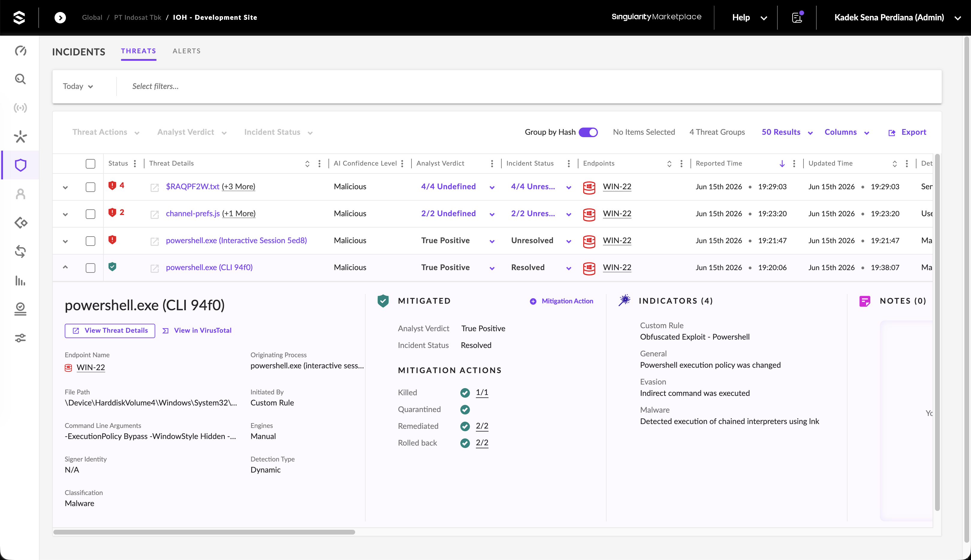Collapse the powershell.exe (CLI 94f0) row
Image resolution: width=971 pixels, height=560 pixels.
65,267
